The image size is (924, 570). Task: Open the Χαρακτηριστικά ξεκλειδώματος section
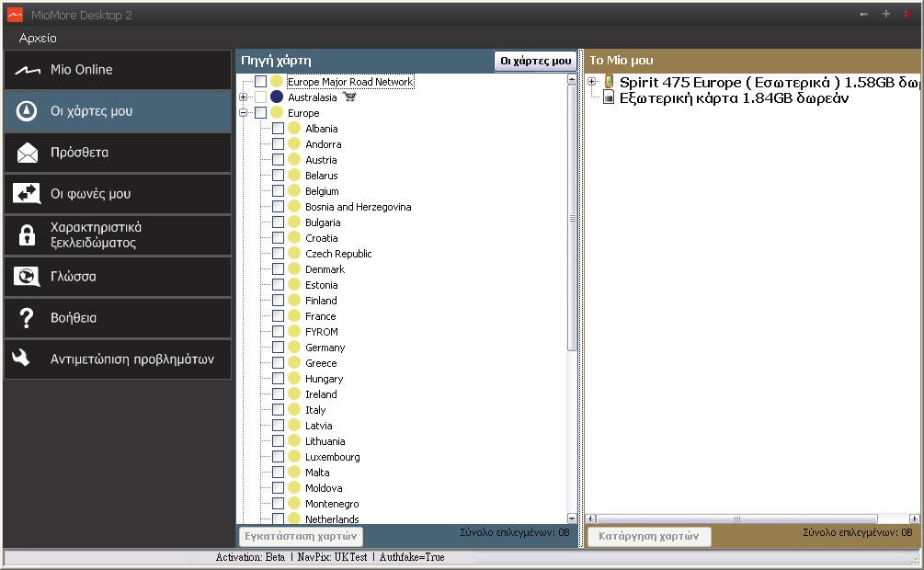[118, 234]
